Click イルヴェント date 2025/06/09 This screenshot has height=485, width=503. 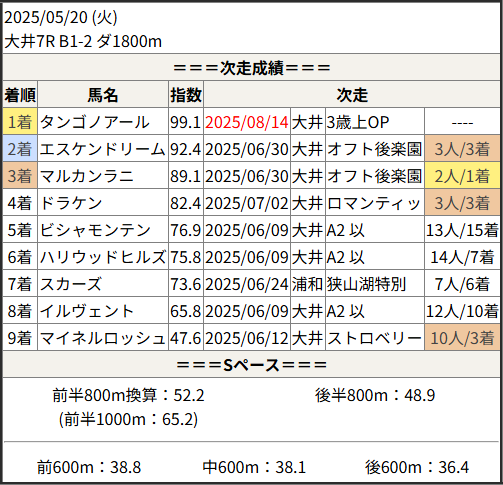(x=247, y=311)
